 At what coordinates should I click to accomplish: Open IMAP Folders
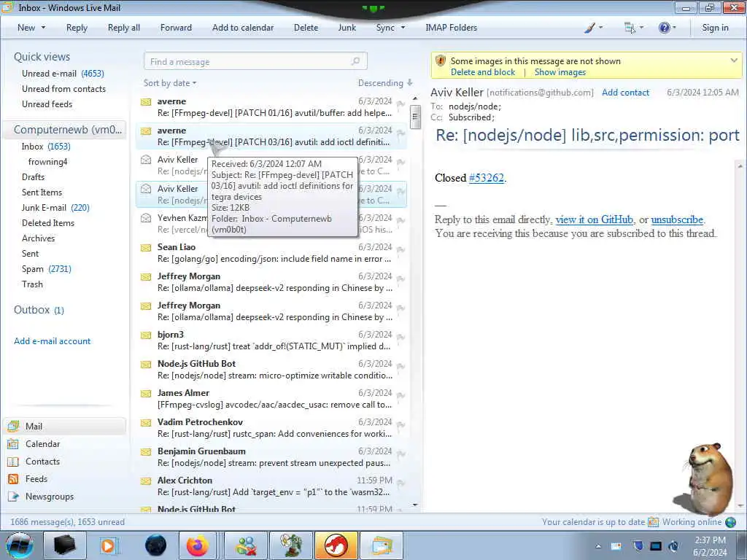[x=451, y=28]
